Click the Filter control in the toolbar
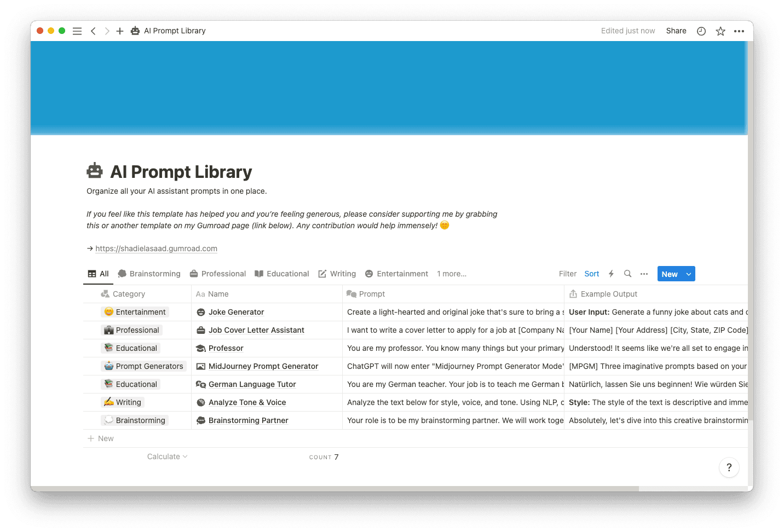784x532 pixels. coord(567,274)
